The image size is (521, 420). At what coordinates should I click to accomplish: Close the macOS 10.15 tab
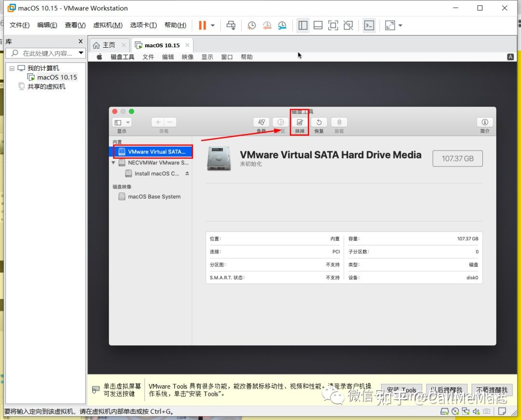click(x=187, y=45)
